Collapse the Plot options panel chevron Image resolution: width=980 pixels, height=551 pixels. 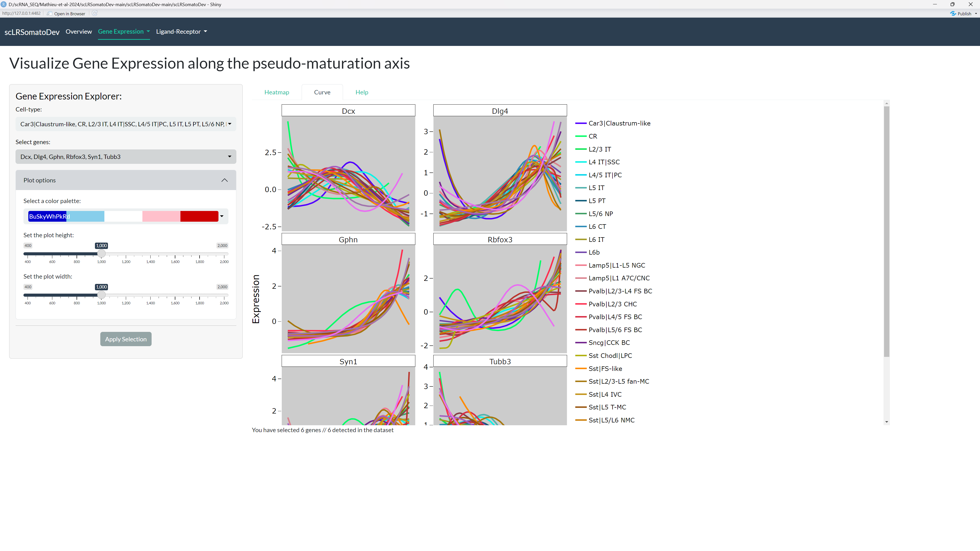[x=225, y=180]
